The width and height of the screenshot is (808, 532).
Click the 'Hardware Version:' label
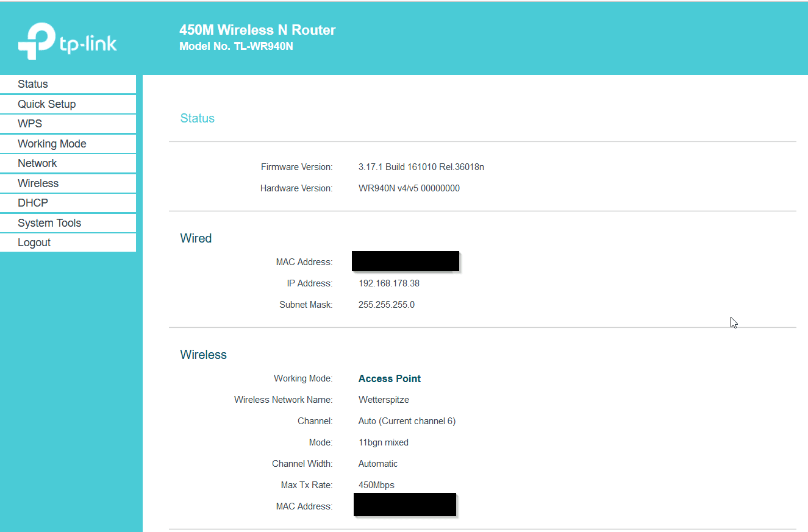pyautogui.click(x=296, y=188)
